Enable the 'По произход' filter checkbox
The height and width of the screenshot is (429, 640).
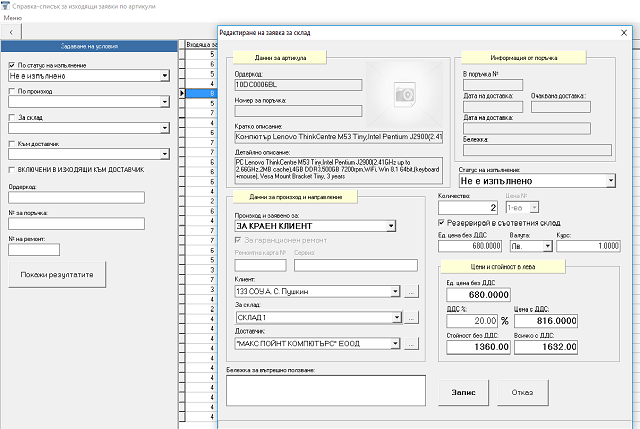(12, 91)
